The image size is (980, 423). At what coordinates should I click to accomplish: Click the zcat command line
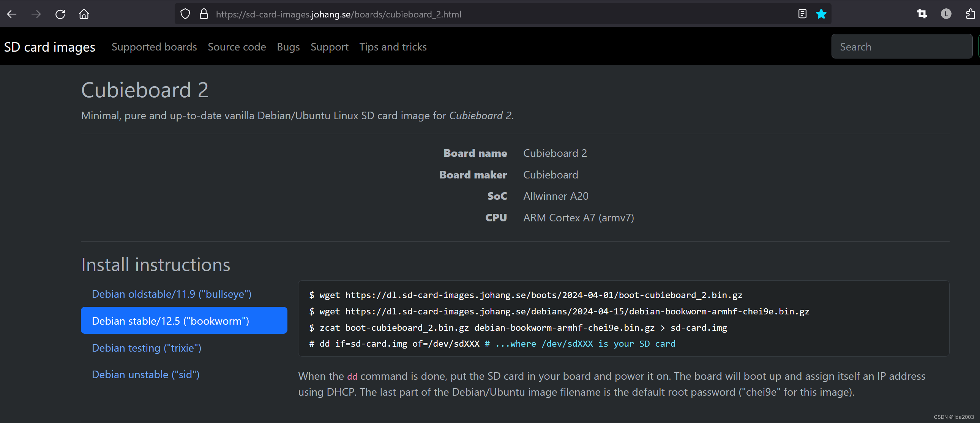[x=518, y=328]
